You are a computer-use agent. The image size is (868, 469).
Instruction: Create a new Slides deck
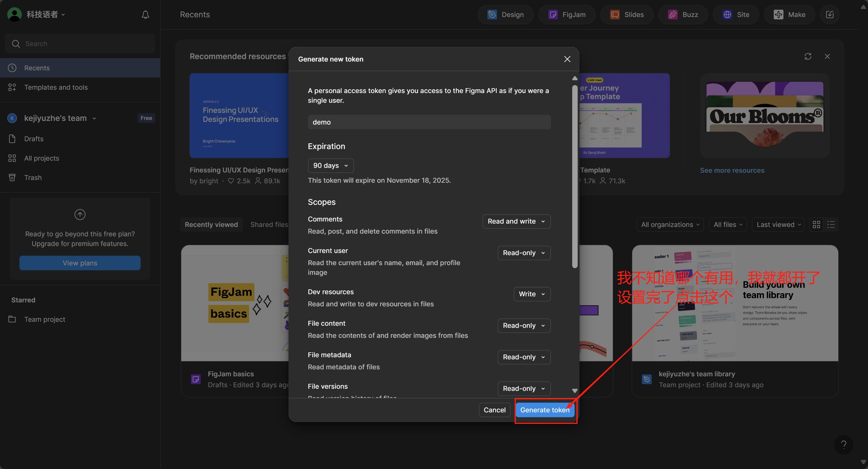point(627,15)
